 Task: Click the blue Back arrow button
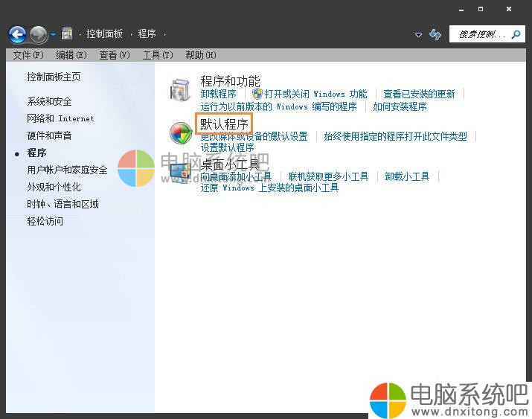click(17, 34)
